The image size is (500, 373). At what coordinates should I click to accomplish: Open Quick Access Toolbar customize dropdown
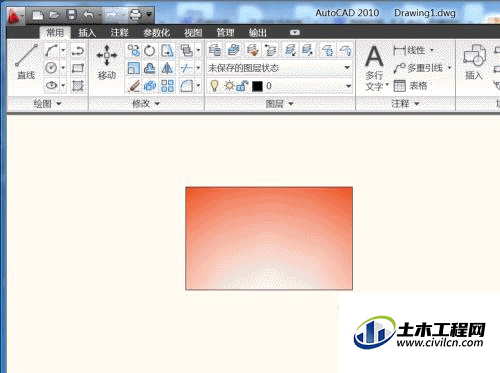(x=149, y=15)
